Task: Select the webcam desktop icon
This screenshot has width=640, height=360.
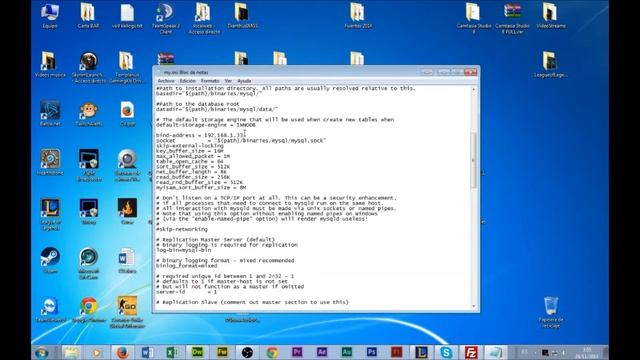Action: point(127,164)
